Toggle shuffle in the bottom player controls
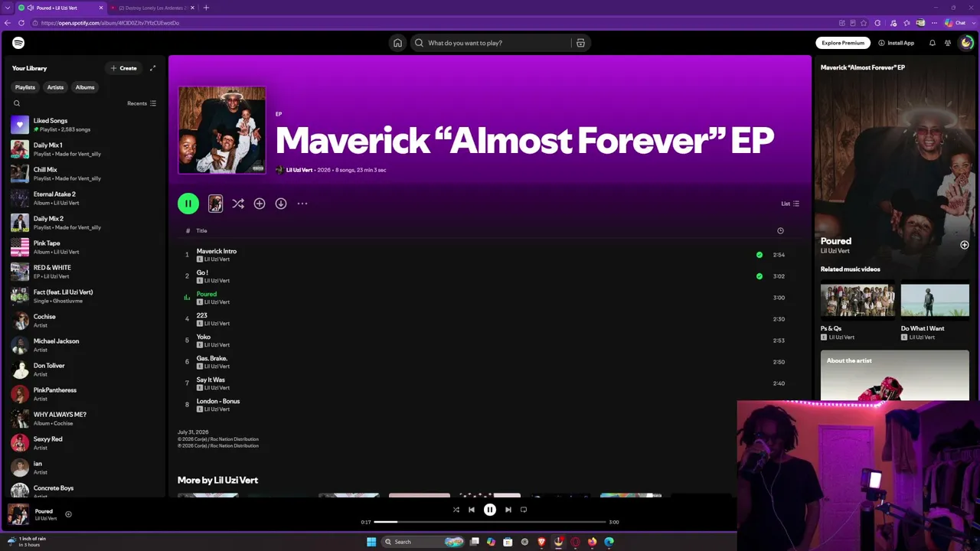 pos(456,510)
